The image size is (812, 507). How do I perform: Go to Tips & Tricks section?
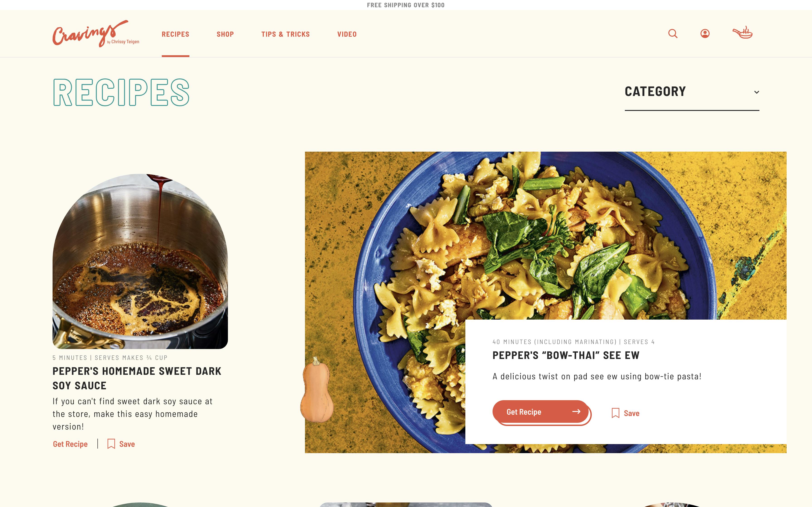pos(285,34)
